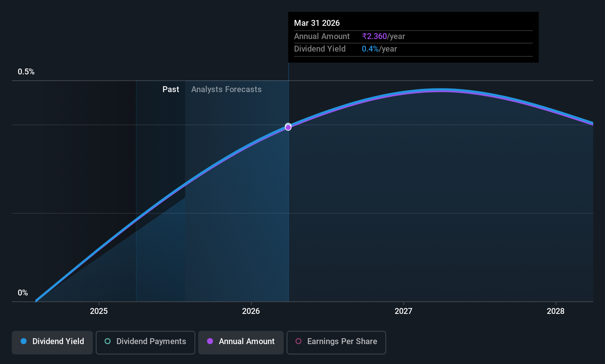Click the ₹2.360/year annual amount value
This screenshot has height=364, width=605.
click(383, 36)
